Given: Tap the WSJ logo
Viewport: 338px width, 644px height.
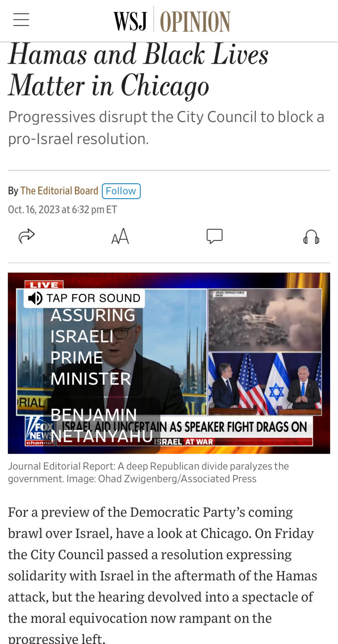Looking at the screenshot, I should click(130, 20).
